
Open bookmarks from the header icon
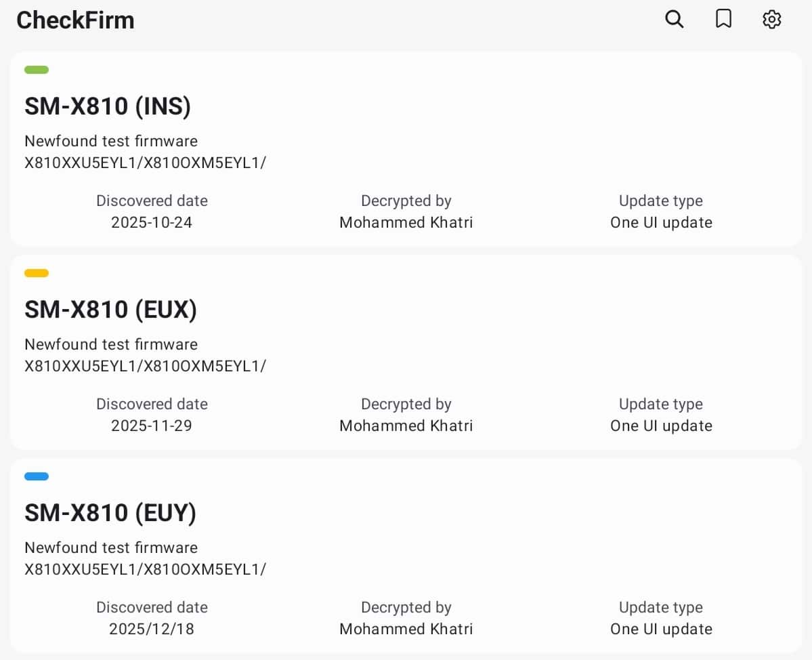(723, 20)
